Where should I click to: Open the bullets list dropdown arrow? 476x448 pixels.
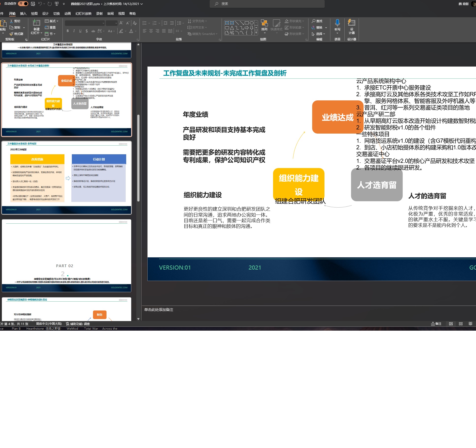[149, 23]
